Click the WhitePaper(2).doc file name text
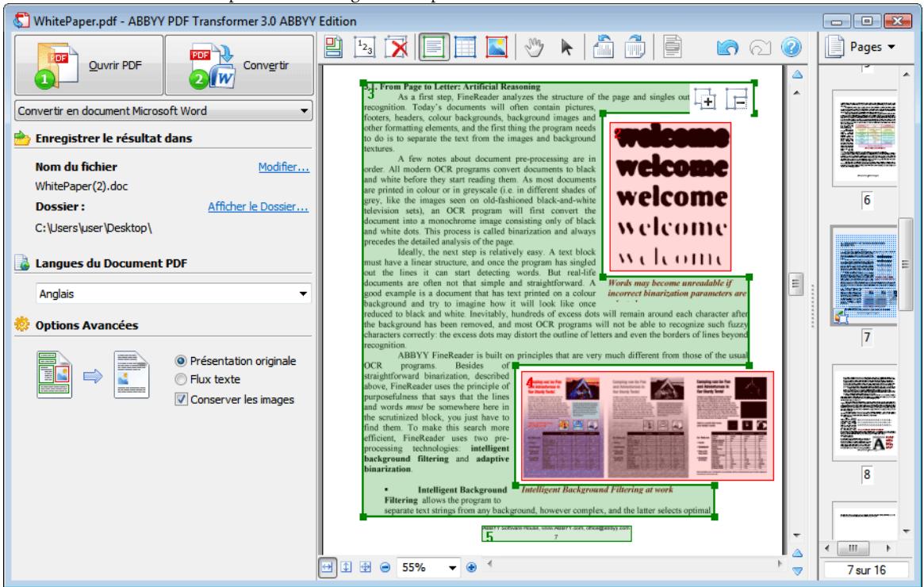The image size is (924, 587). click(82, 186)
